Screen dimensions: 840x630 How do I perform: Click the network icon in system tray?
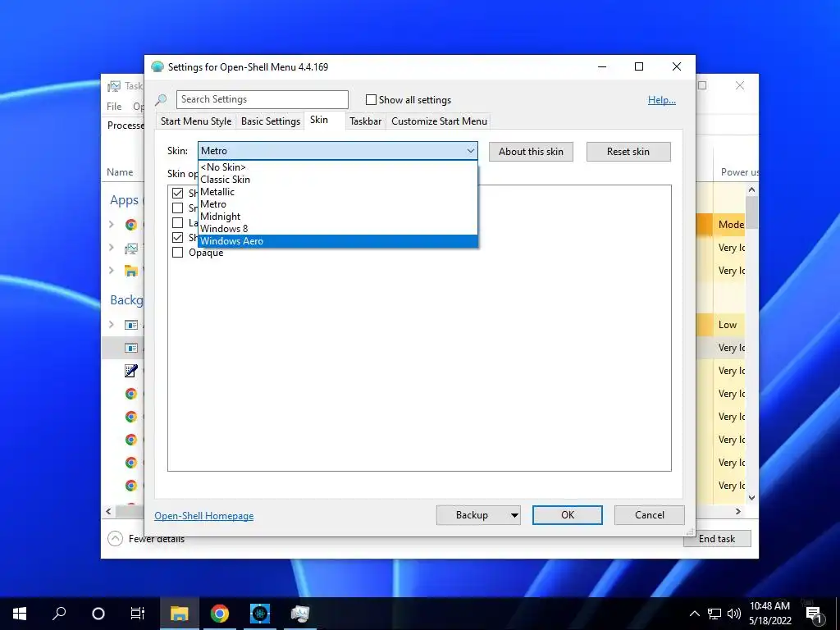click(x=714, y=614)
